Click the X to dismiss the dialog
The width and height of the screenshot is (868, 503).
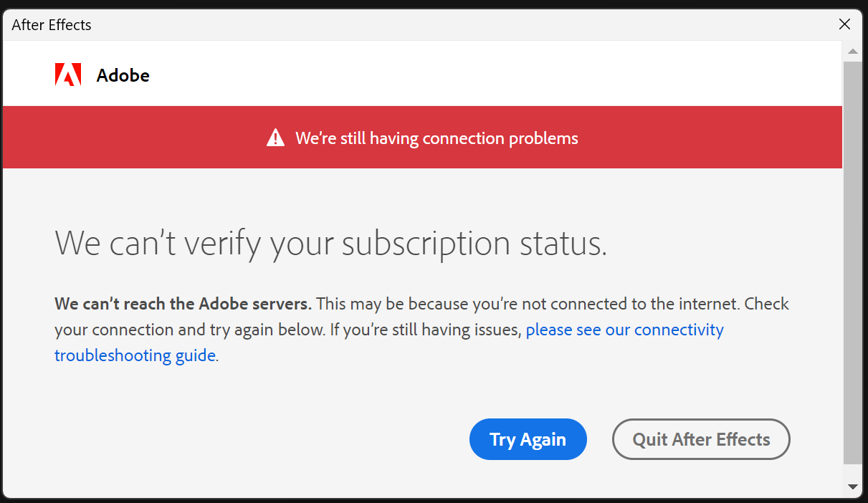coord(844,24)
